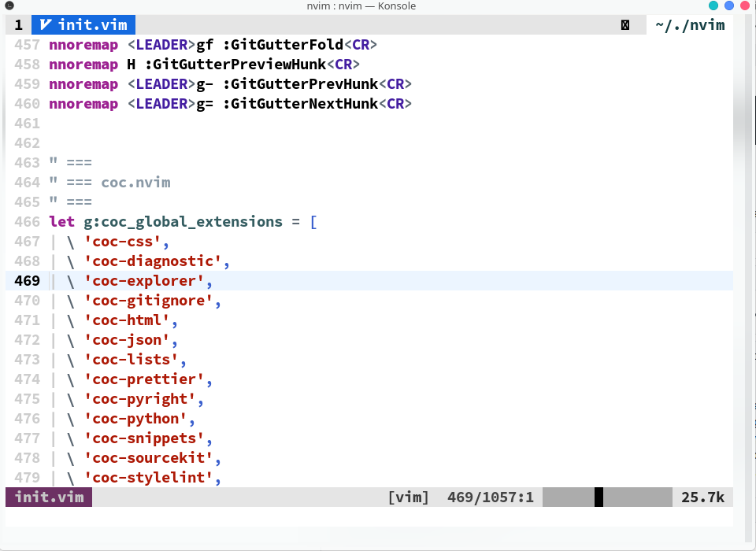This screenshot has width=756, height=551.
Task: Minimize the Konsole window
Action: 713,6
